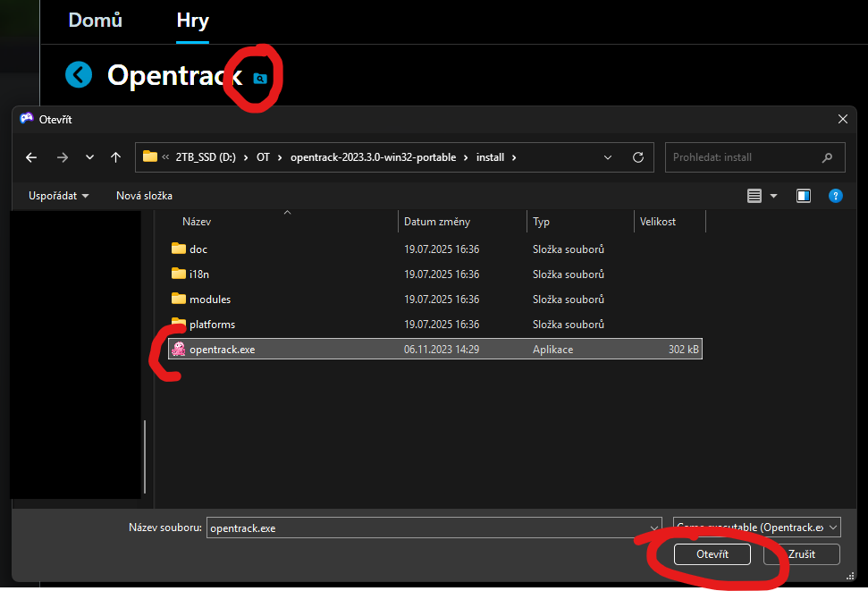Expand the opentrack-2023.3.0 breadcrumb chevron

[466, 157]
